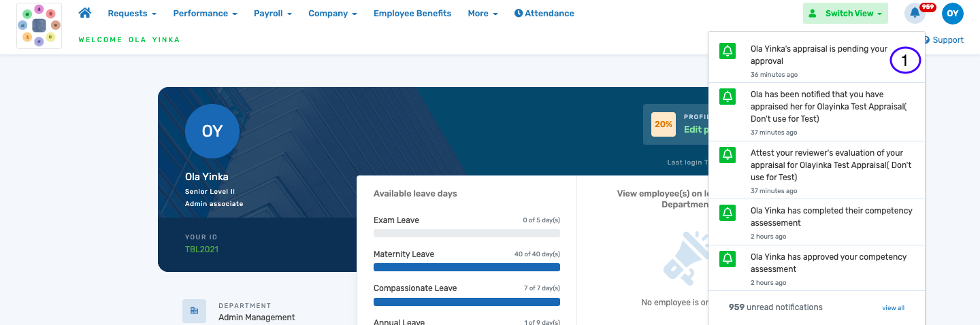Expand the Requests dropdown menu
The height and width of the screenshot is (325, 980).
coord(132,14)
